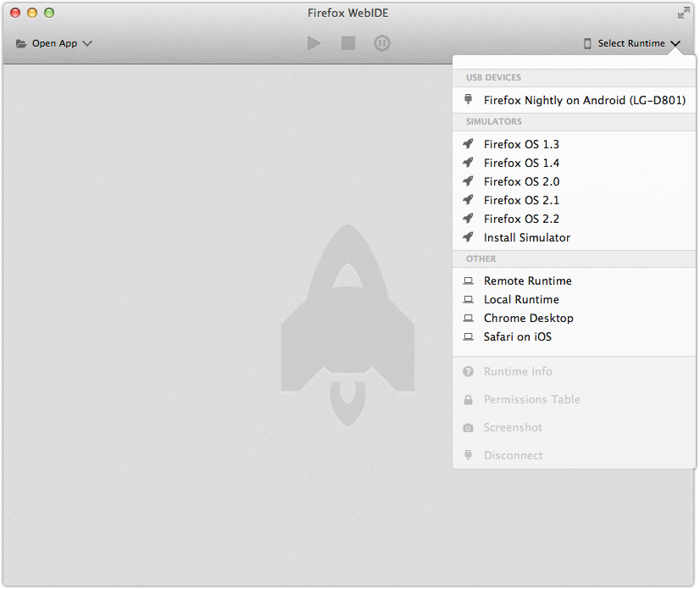Click the plug icon beside Disconnect
Screen dimensions: 700x589
click(x=468, y=455)
